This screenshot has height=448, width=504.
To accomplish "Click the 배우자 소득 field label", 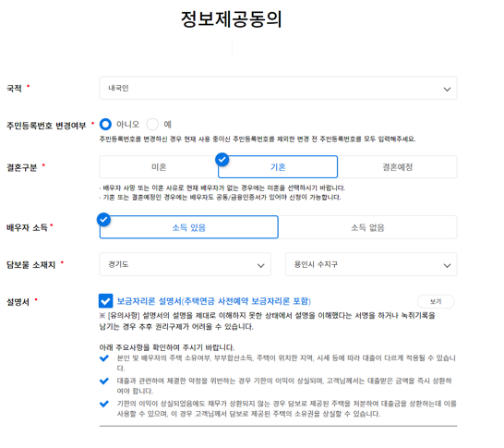I will click(27, 228).
